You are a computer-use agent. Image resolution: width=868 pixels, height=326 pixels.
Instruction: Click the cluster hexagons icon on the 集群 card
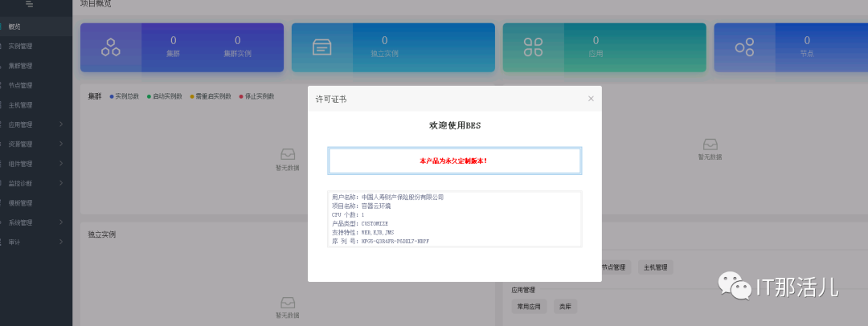(111, 47)
